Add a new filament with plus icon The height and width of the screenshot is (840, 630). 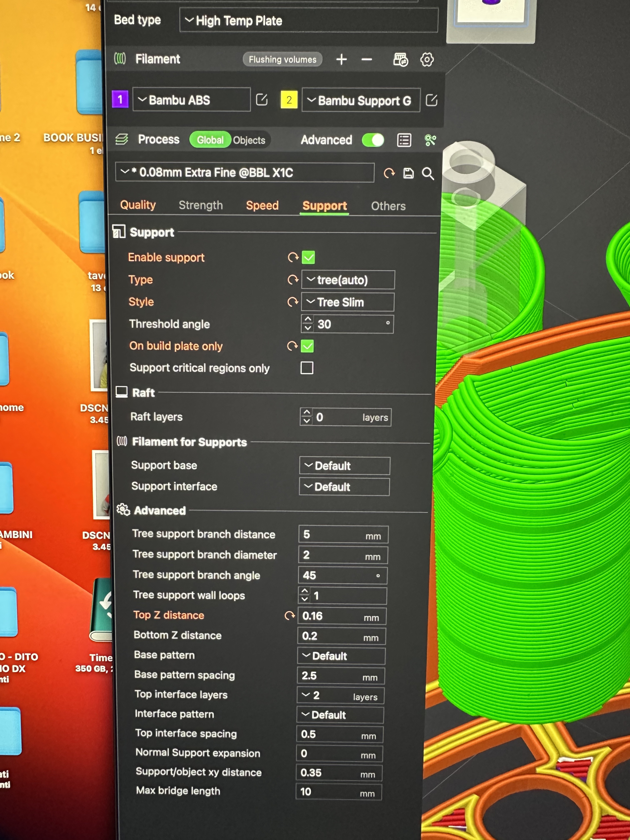tap(341, 59)
